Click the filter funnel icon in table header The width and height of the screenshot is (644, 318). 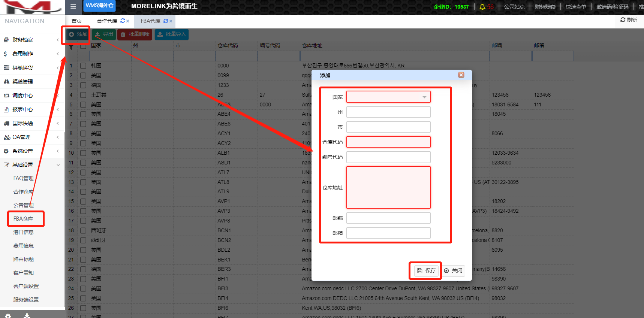tap(71, 47)
